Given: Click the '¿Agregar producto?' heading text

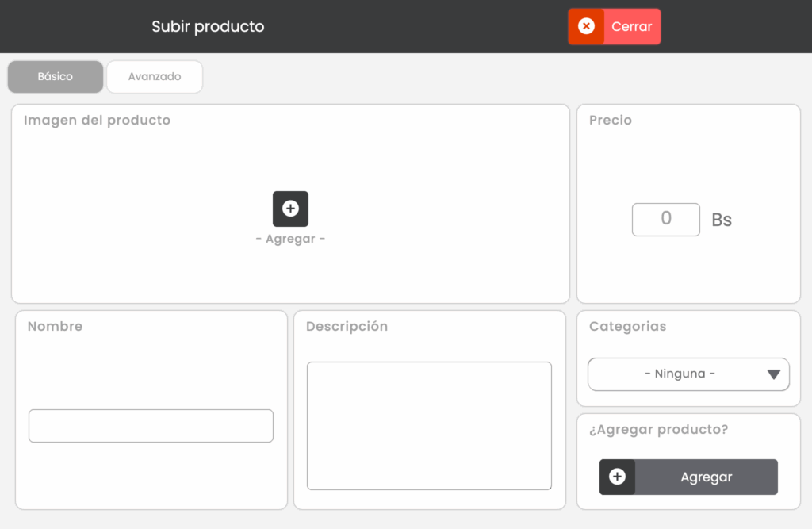Looking at the screenshot, I should [x=658, y=430].
